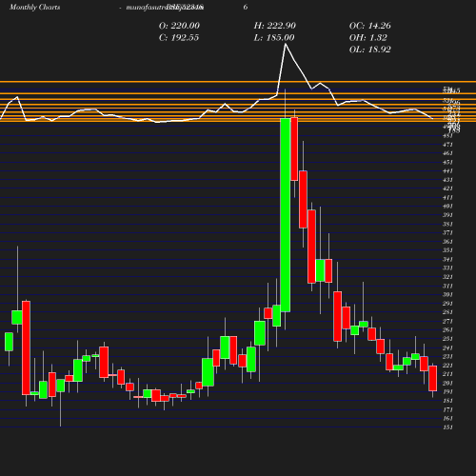The height and width of the screenshot is (476, 476).
Task: Click the OC: 14.26 reading
Action: [x=369, y=26]
